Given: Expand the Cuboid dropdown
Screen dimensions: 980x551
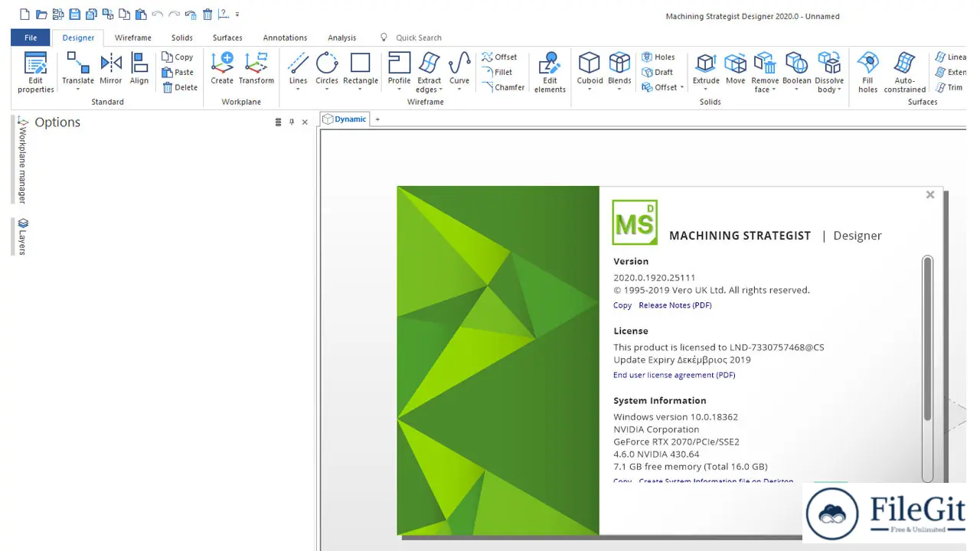Looking at the screenshot, I should click(590, 90).
